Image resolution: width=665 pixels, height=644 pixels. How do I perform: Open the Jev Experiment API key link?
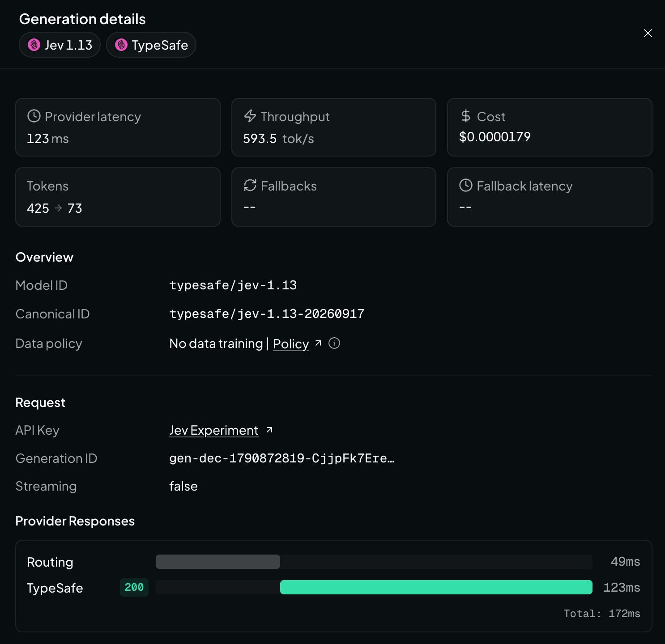[x=214, y=430]
